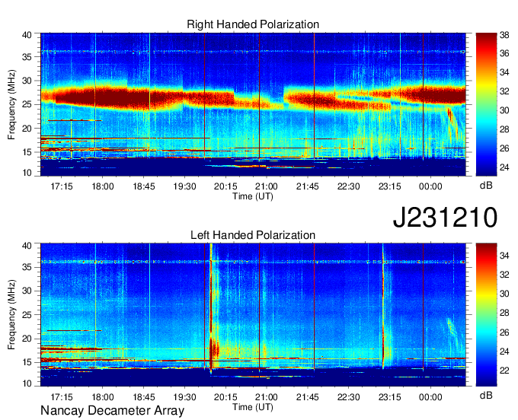Viewport: 518px width, 420px height.
Task: Click the left-handed plot color bar
Action: click(x=486, y=315)
